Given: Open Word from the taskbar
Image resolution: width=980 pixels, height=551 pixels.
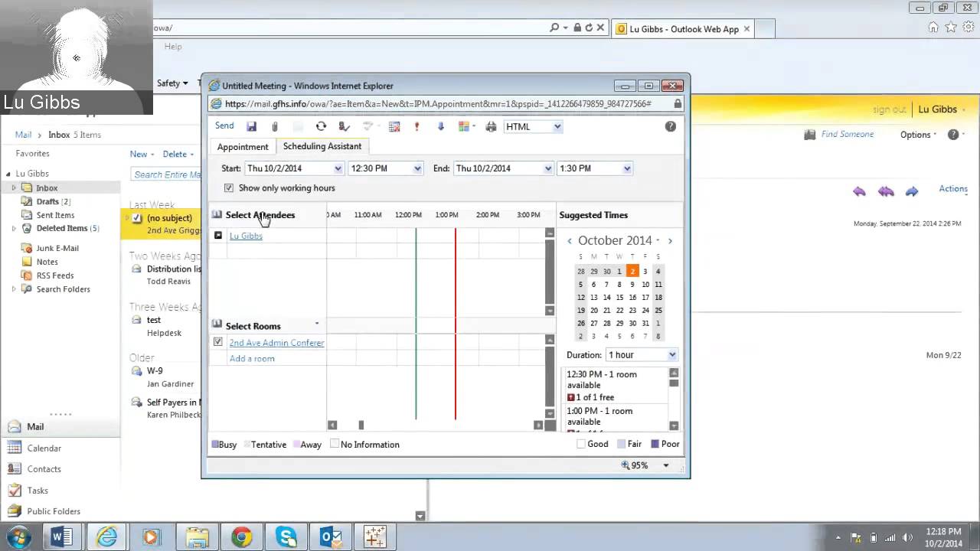Looking at the screenshot, I should point(62,537).
